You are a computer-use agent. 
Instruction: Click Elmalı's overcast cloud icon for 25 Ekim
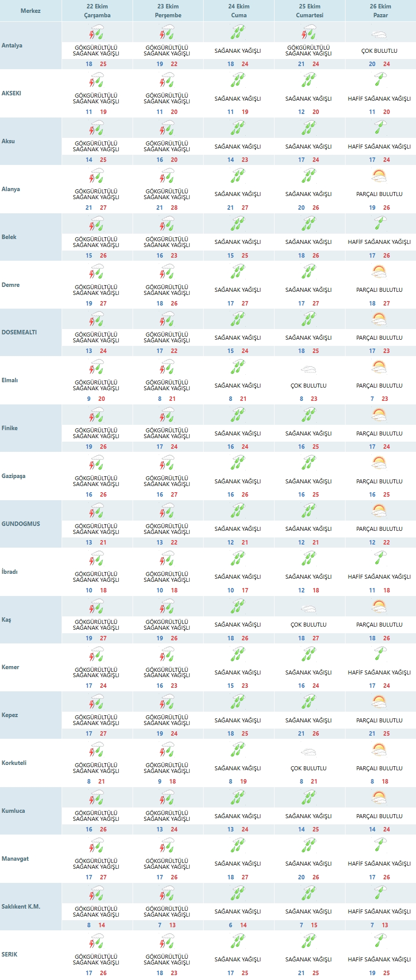pyautogui.click(x=309, y=369)
